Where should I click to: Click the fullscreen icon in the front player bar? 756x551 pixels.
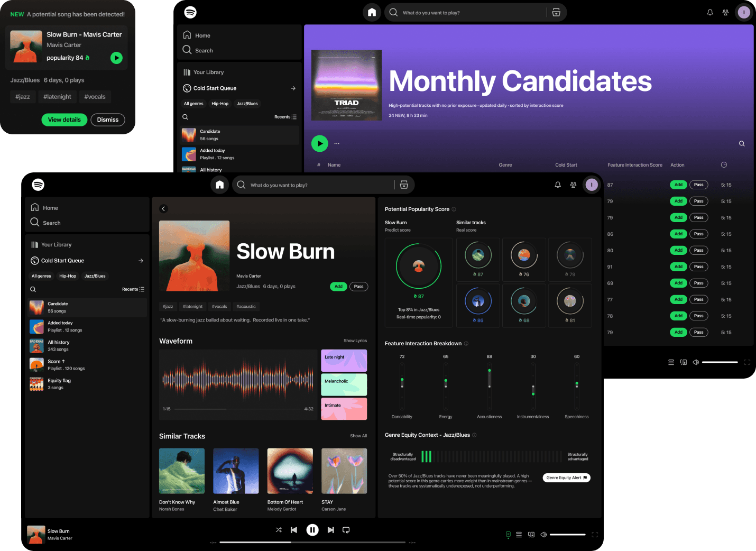595,535
